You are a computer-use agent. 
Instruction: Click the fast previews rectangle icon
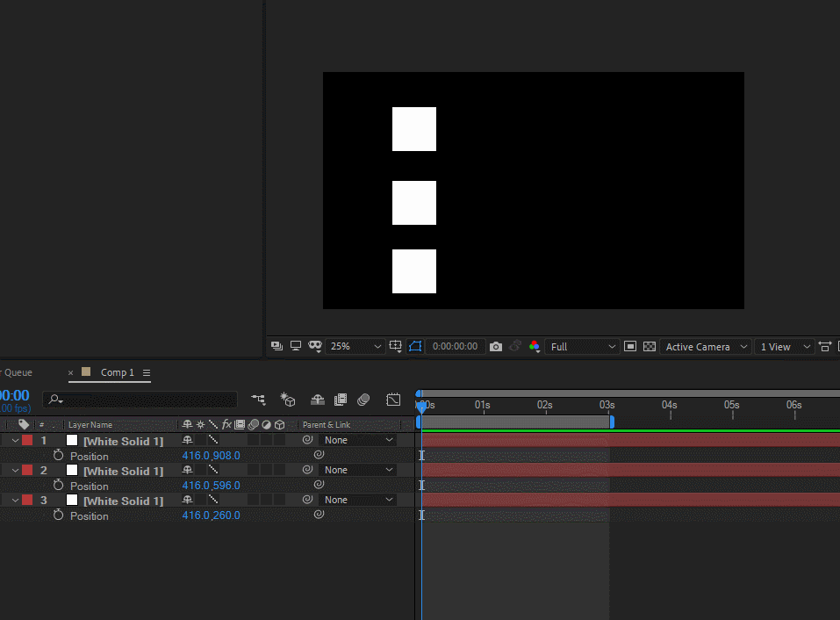point(630,347)
